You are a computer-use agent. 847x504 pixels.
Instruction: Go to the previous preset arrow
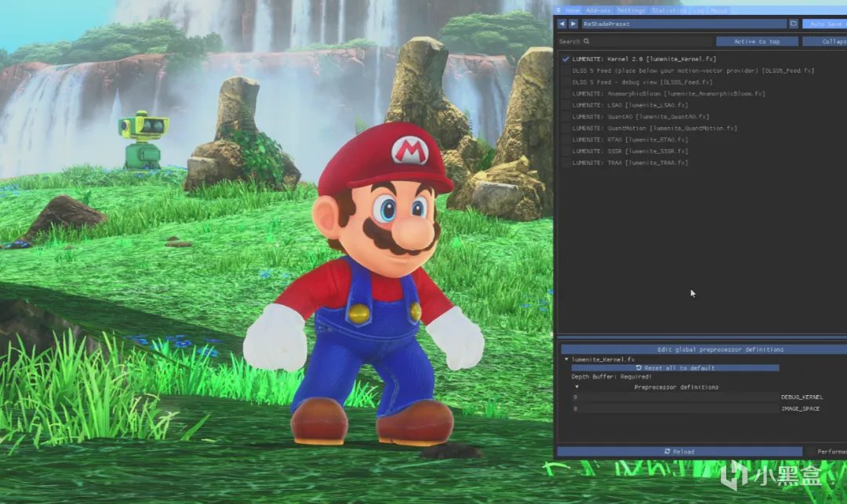[x=562, y=24]
